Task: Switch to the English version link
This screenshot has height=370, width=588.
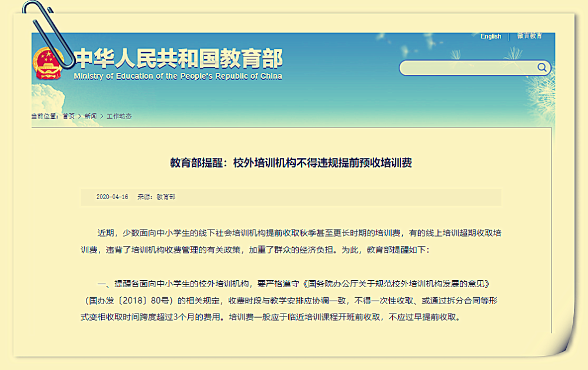Action: (x=490, y=36)
